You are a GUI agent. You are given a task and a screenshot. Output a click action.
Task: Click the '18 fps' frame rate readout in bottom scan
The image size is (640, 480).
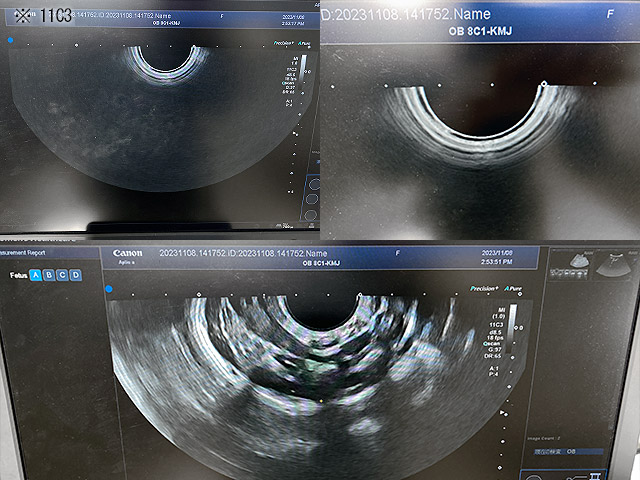[495, 338]
